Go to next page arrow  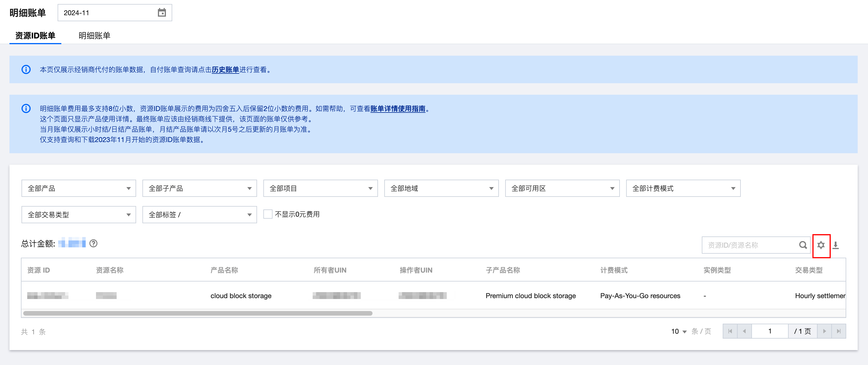824,331
